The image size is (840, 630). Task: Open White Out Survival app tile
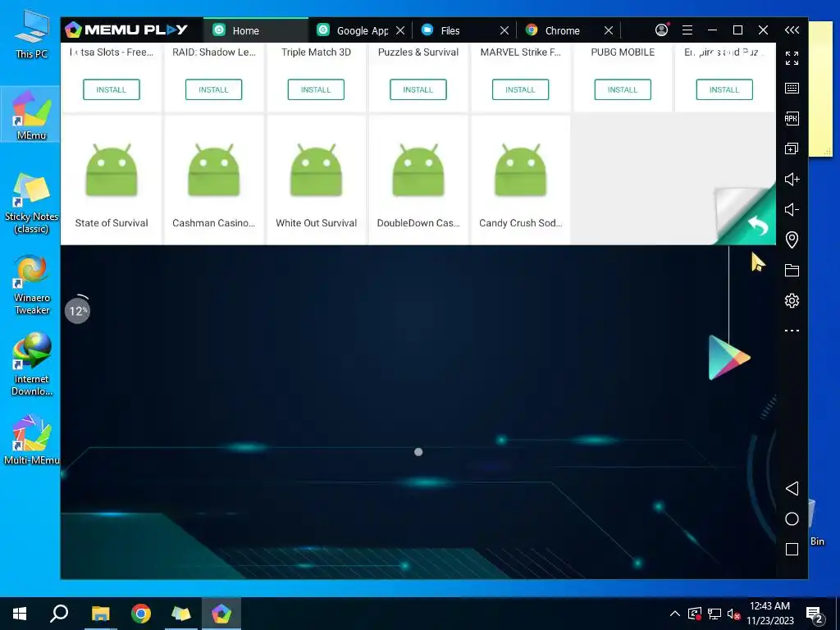click(x=316, y=180)
